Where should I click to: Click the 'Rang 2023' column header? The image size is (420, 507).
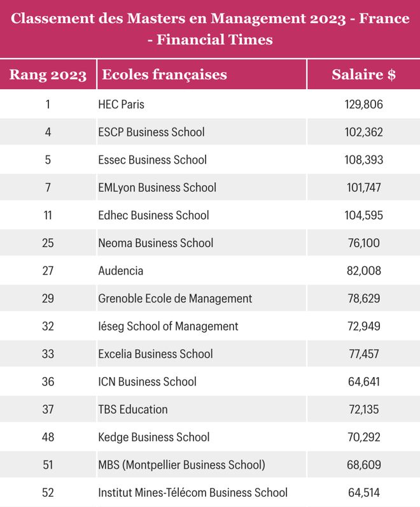click(48, 75)
